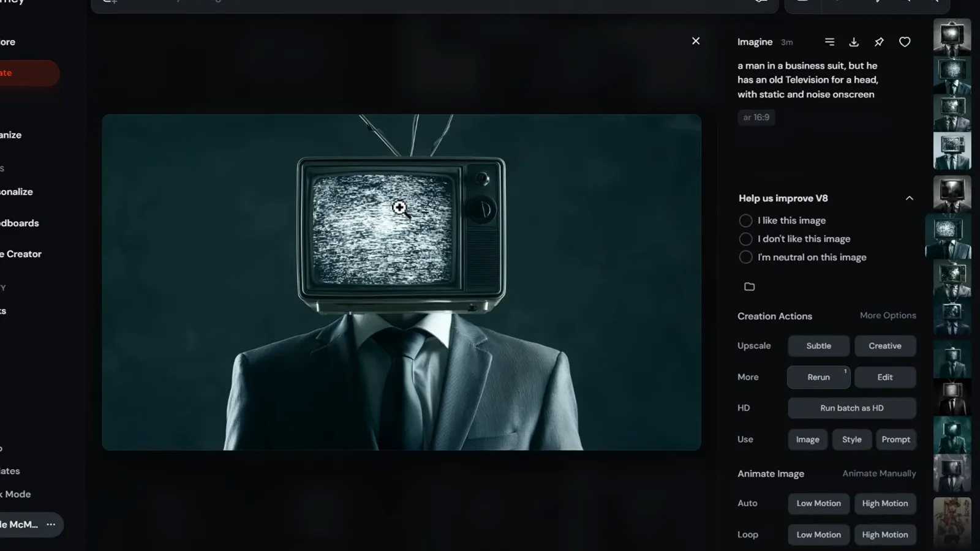The height and width of the screenshot is (551, 980).
Task: Open the Moodboards sidebar item
Action: [19, 223]
